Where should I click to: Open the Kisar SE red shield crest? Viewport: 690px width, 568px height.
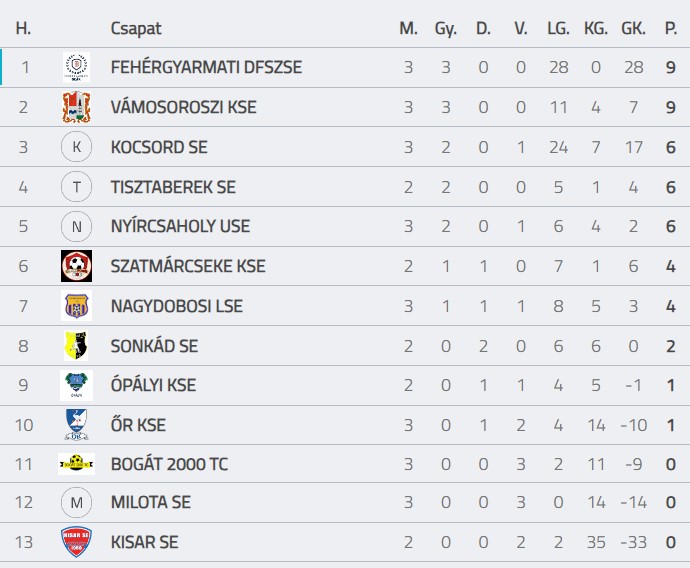coord(77,542)
